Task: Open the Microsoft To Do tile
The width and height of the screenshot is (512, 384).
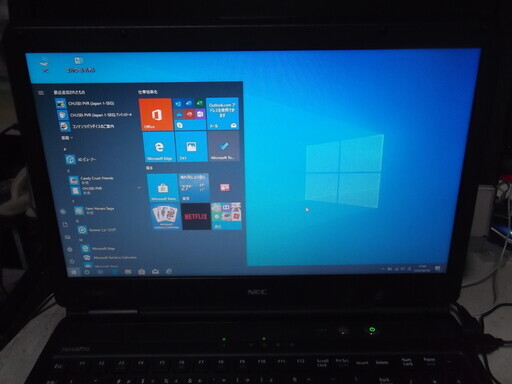Action: [223, 146]
